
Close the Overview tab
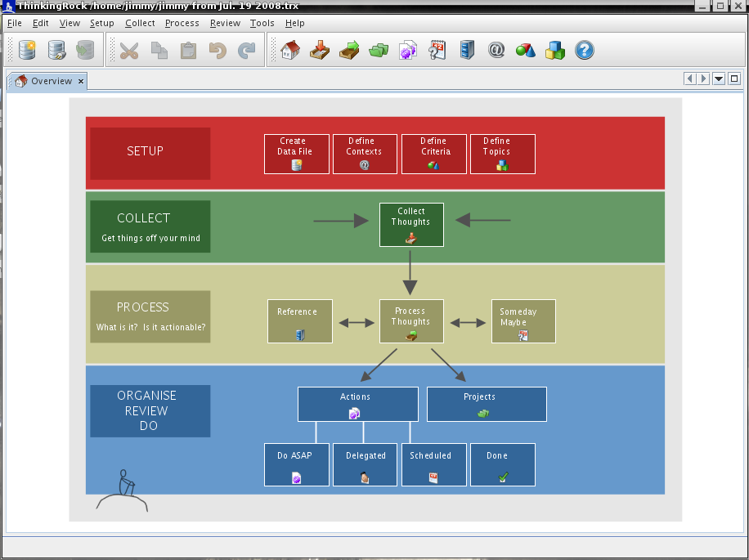81,81
